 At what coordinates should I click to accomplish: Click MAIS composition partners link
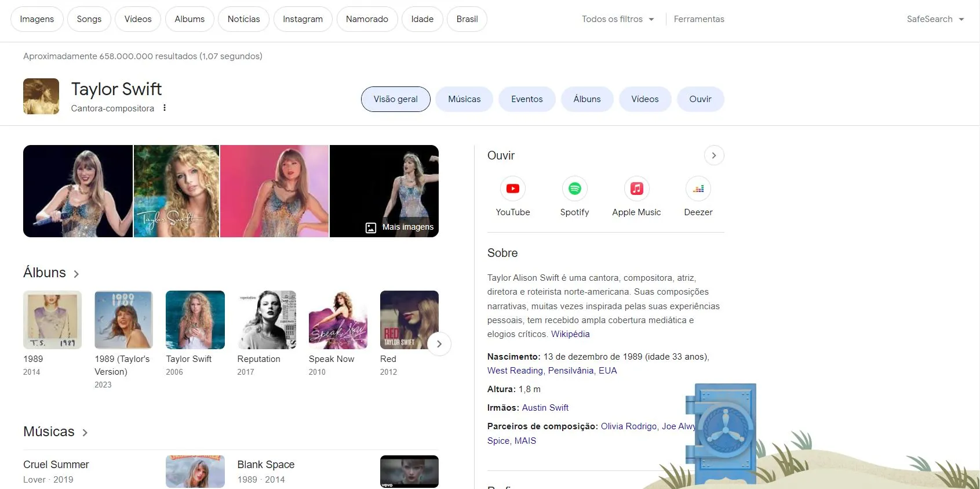[525, 441]
